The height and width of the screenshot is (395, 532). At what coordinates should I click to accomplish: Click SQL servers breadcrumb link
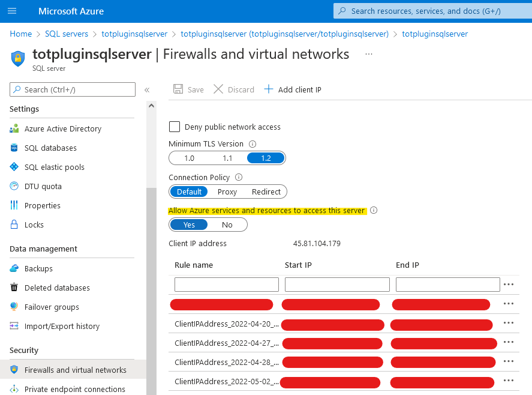(67, 34)
